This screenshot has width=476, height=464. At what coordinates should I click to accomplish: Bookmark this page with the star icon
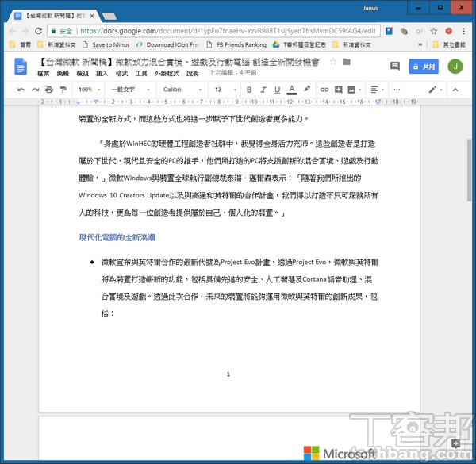pos(433,31)
